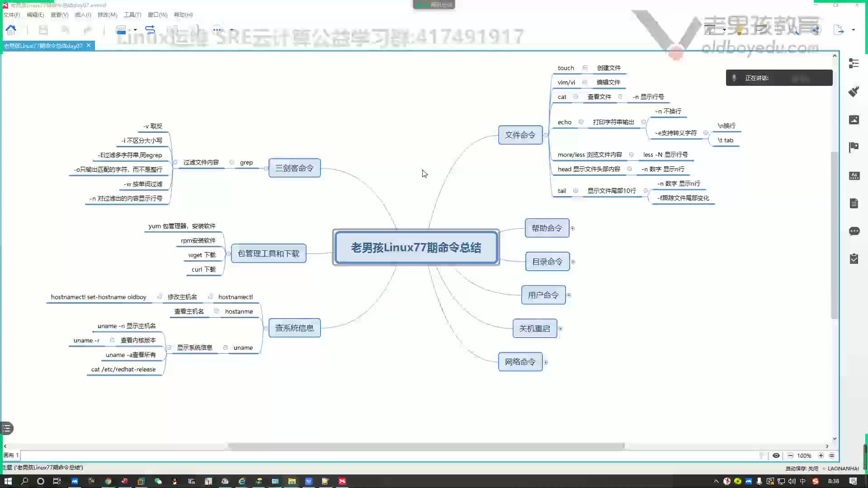Open the 插入(I) menu
This screenshot has width=868, height=488.
83,15
